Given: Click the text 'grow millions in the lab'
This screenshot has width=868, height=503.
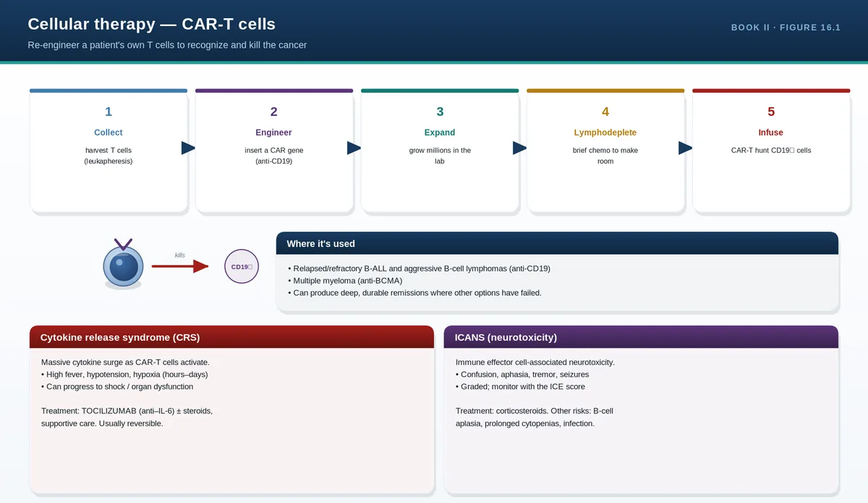Looking at the screenshot, I should (440, 156).
